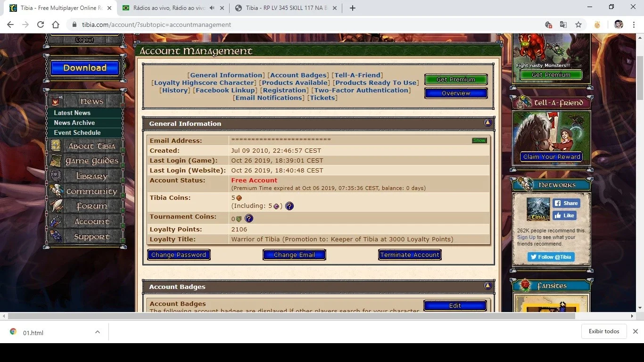Collapse the General Information section
This screenshot has width=644, height=362.
click(488, 123)
